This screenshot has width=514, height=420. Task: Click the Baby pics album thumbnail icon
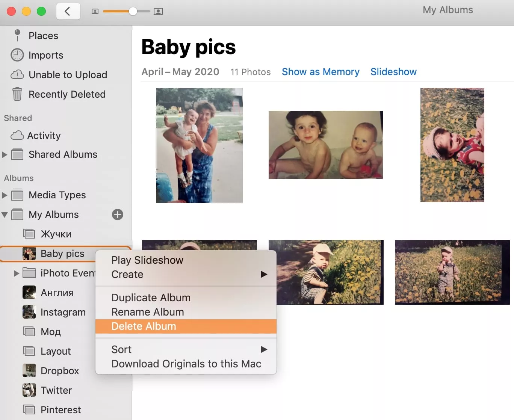[29, 254]
